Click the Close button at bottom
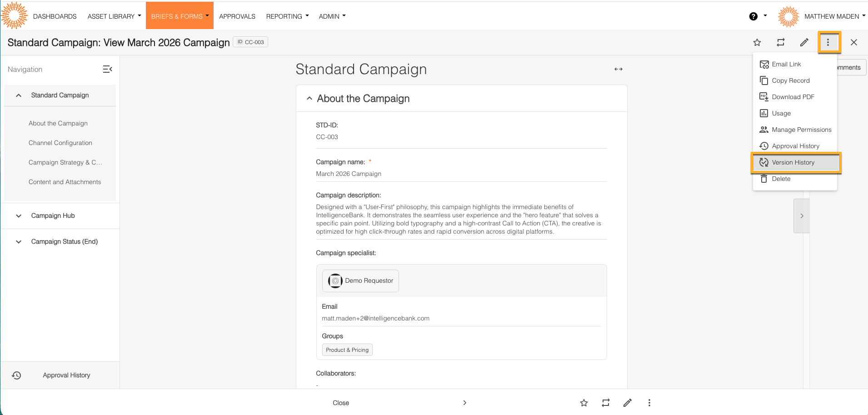This screenshot has height=415, width=868. (x=341, y=403)
